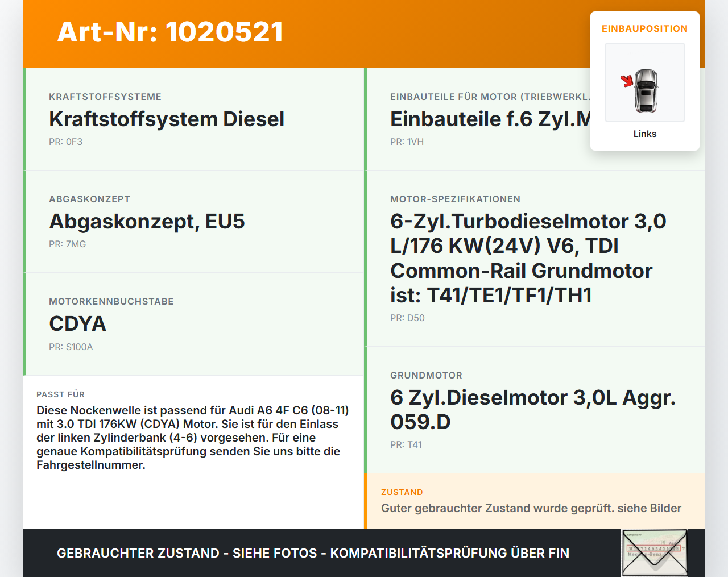This screenshot has width=728, height=578.
Task: Toggle the Einbauposition panel visibility
Action: 644,28
